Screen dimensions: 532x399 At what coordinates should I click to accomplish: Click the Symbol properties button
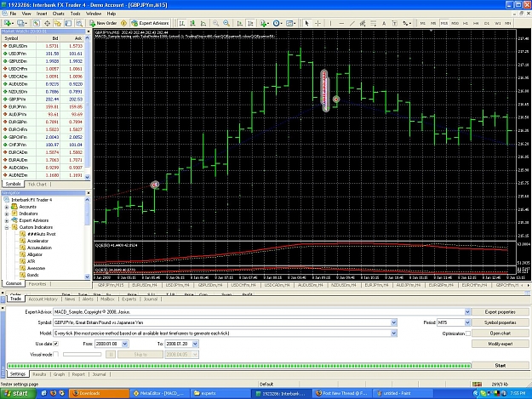click(501, 322)
